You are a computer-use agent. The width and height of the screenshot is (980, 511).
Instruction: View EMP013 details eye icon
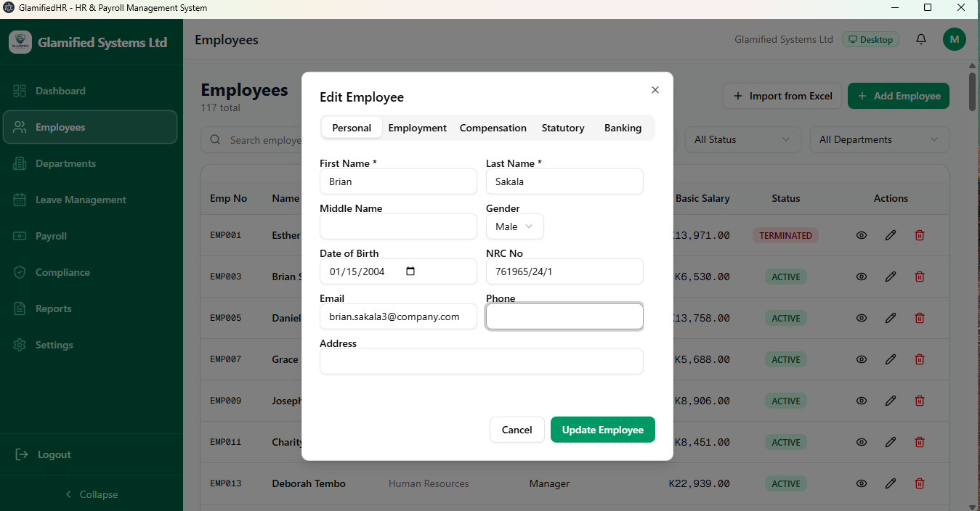862,483
